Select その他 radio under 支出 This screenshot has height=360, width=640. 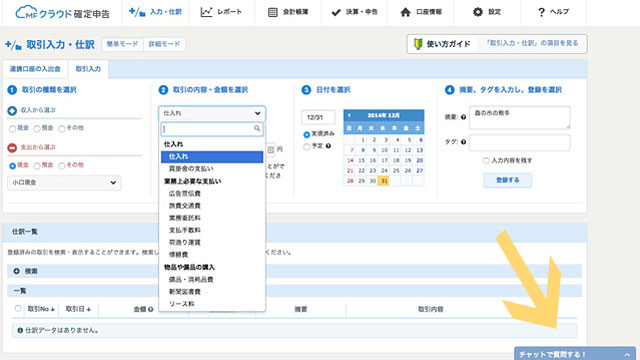62,166
